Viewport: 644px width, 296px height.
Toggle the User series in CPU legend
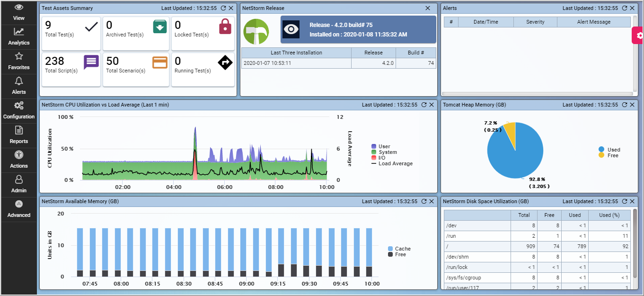(x=381, y=147)
